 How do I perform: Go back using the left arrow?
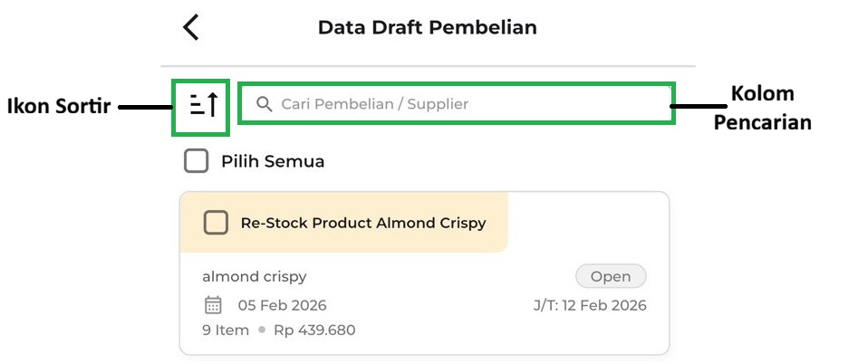(x=191, y=27)
